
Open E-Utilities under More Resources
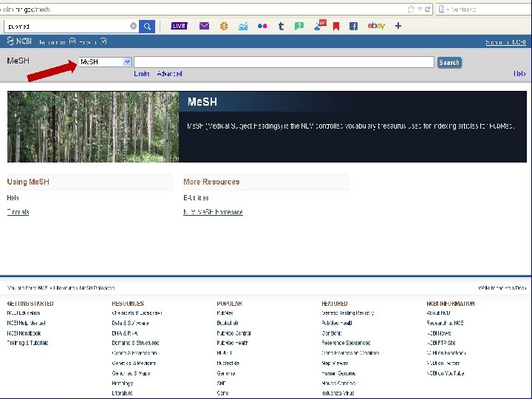pyautogui.click(x=196, y=198)
